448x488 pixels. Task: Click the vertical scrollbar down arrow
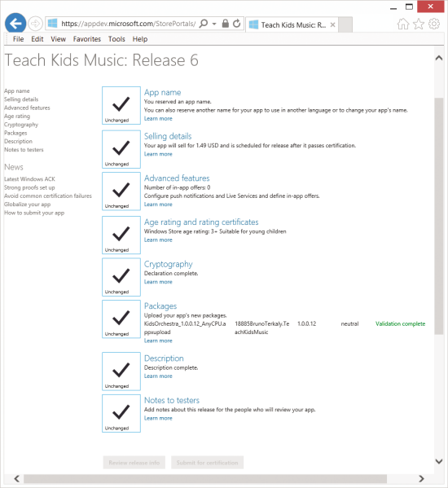click(439, 461)
